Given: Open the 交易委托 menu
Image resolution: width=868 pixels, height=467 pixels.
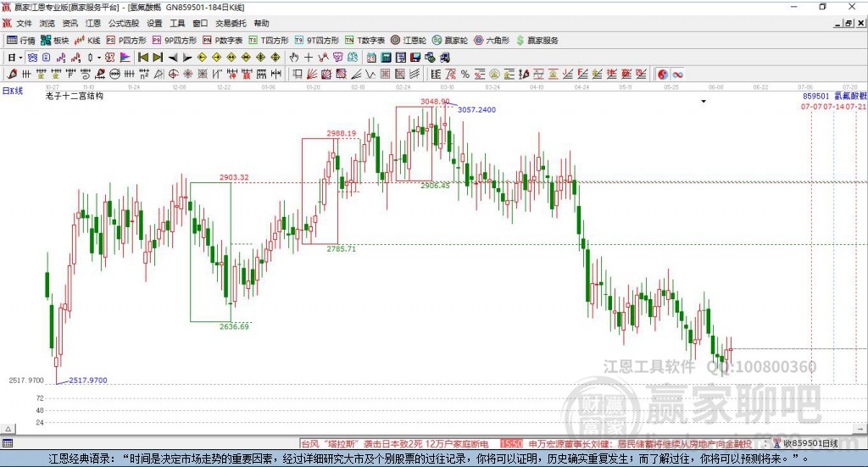Looking at the screenshot, I should (x=231, y=23).
